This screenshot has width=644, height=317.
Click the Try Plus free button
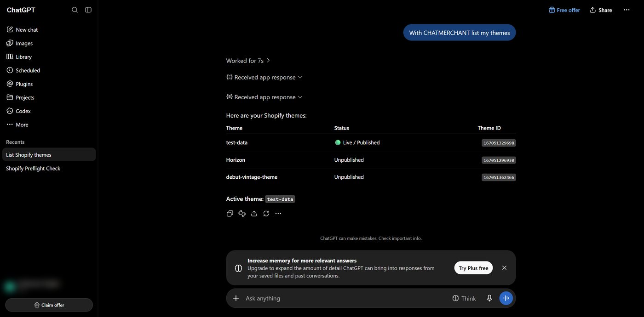click(x=473, y=268)
